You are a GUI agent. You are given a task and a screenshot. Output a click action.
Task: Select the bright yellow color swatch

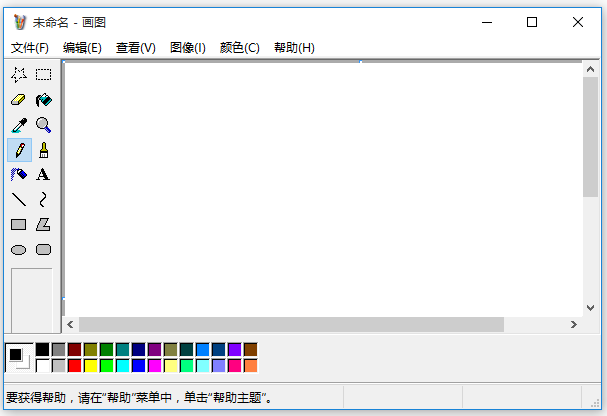[x=91, y=366]
